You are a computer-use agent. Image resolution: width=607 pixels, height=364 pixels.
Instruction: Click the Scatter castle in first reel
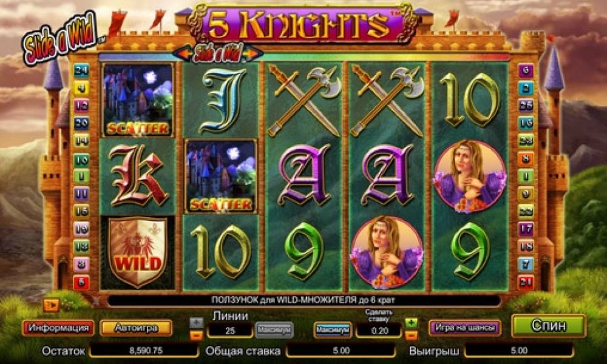[x=138, y=100]
